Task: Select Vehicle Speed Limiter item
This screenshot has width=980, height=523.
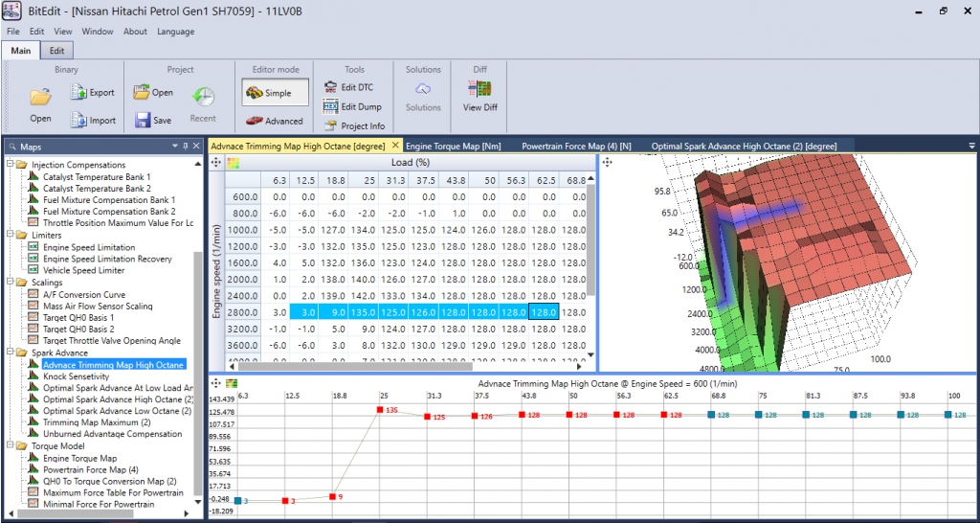Action: click(84, 270)
